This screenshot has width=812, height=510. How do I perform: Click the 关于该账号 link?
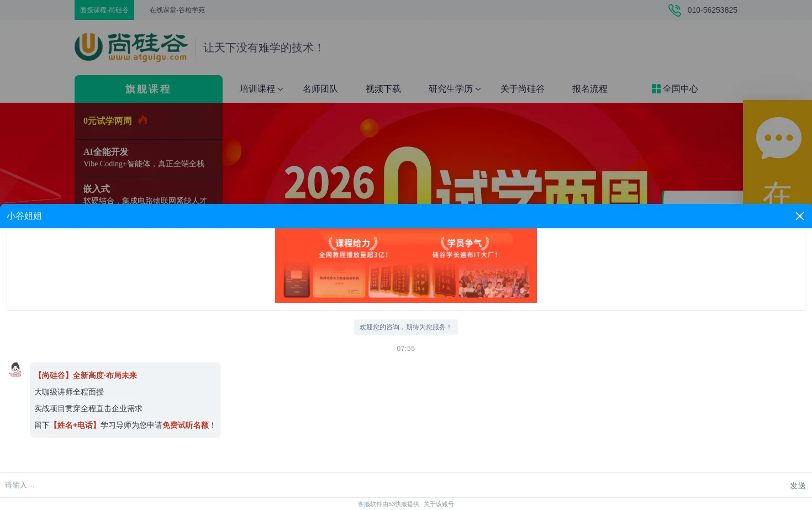click(x=439, y=504)
